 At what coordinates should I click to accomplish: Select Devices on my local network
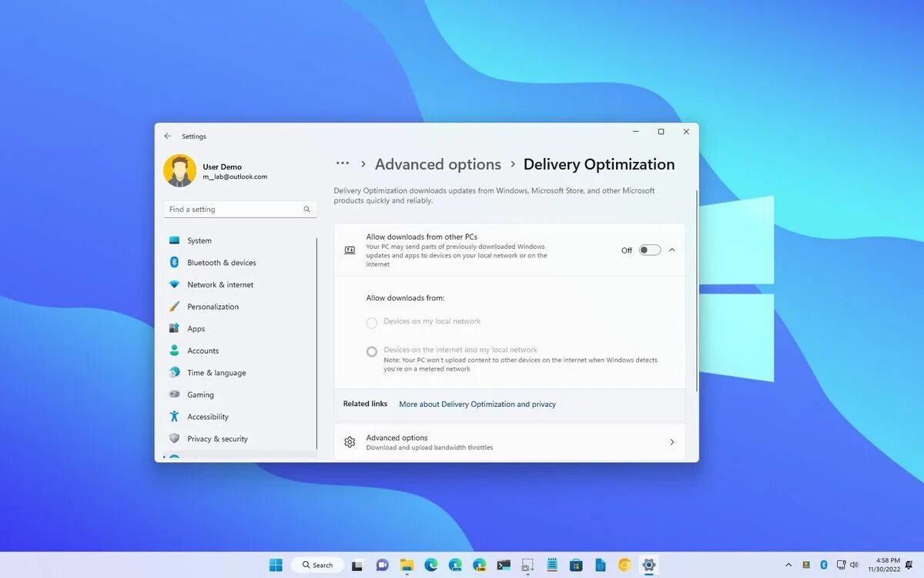372,322
